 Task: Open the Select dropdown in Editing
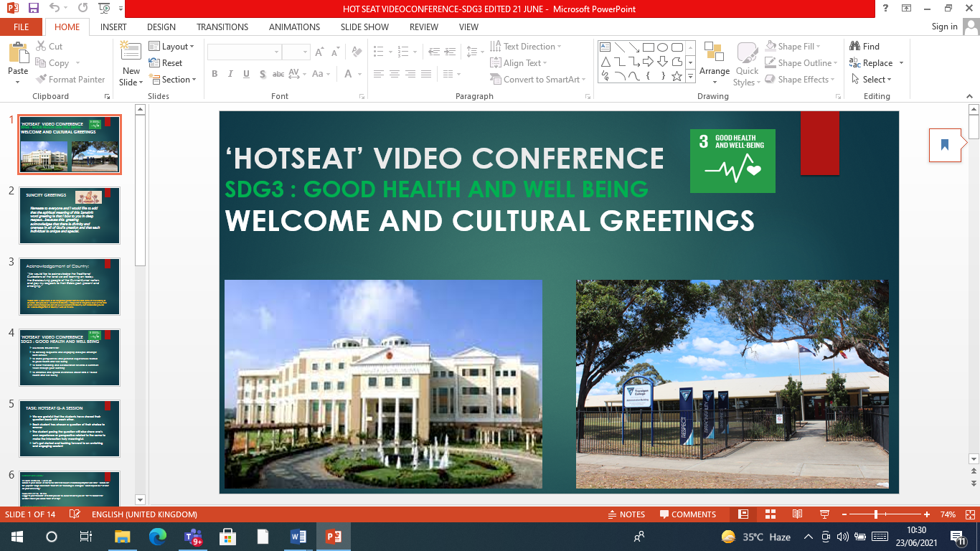(872, 80)
